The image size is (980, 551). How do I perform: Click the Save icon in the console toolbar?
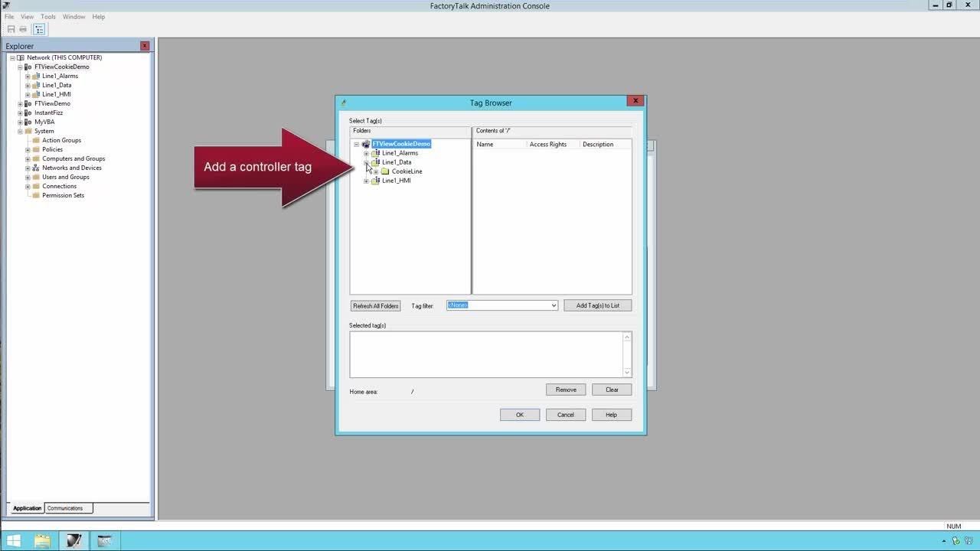11,29
